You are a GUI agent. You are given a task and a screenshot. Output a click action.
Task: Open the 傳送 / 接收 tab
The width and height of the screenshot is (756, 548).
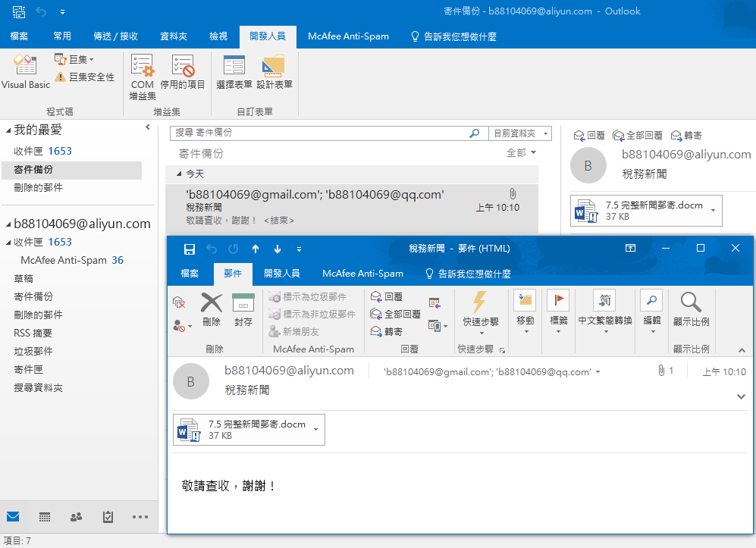coord(116,36)
